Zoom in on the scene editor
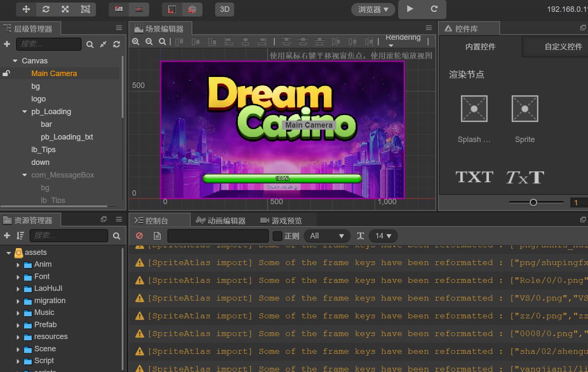 [x=136, y=41]
